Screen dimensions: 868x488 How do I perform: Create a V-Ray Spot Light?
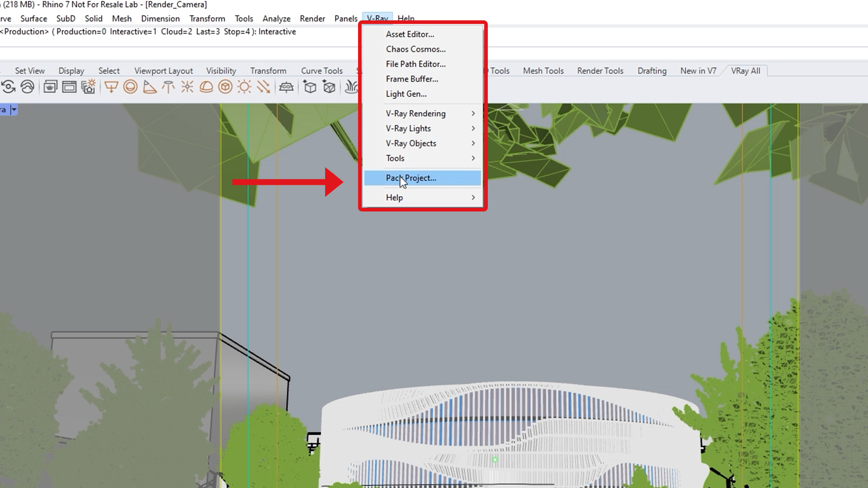[149, 86]
